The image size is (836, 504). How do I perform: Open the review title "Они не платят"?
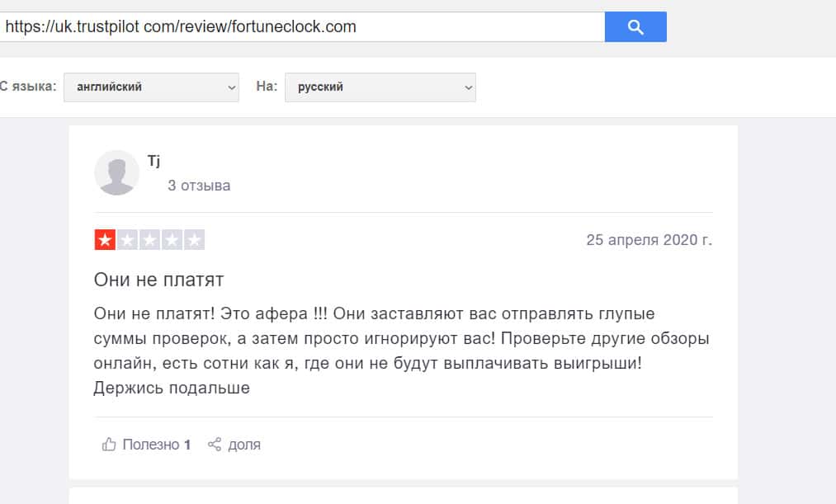(158, 280)
